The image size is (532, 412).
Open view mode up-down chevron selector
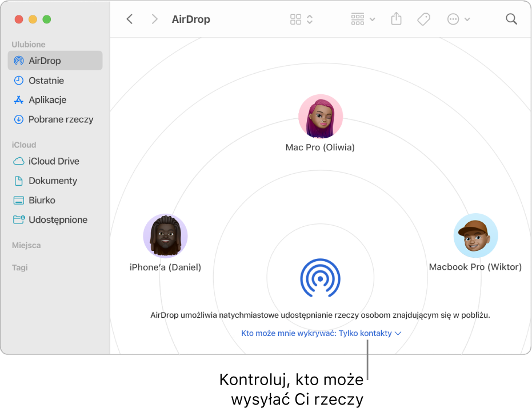tap(310, 19)
